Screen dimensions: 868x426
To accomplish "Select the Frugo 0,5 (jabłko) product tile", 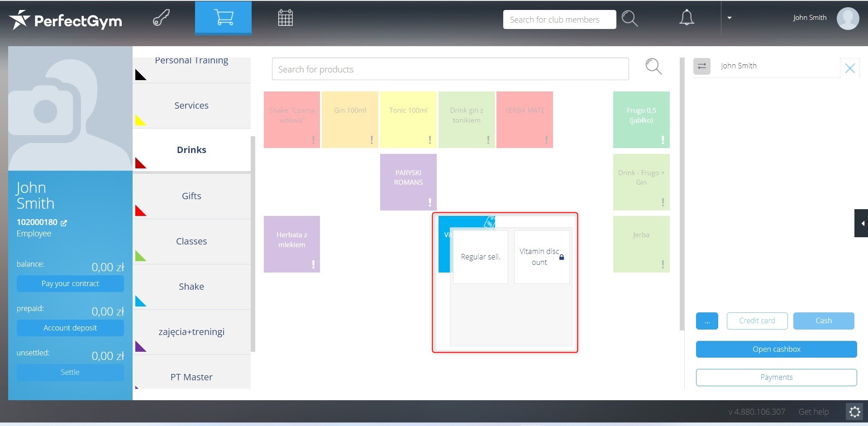I will pos(641,120).
